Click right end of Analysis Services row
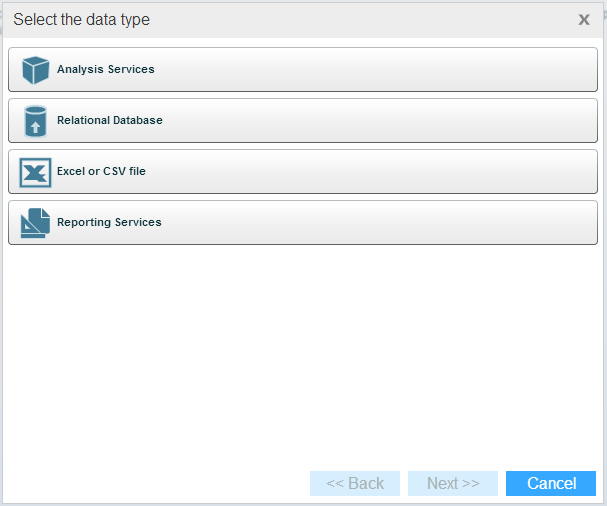Viewport: 607px width, 506px height. [x=570, y=70]
